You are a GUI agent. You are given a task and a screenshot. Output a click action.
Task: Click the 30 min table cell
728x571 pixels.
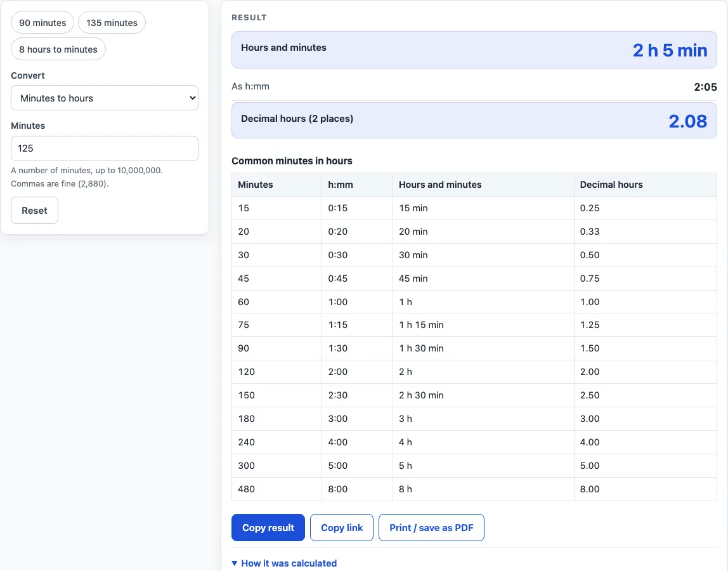pyautogui.click(x=483, y=255)
